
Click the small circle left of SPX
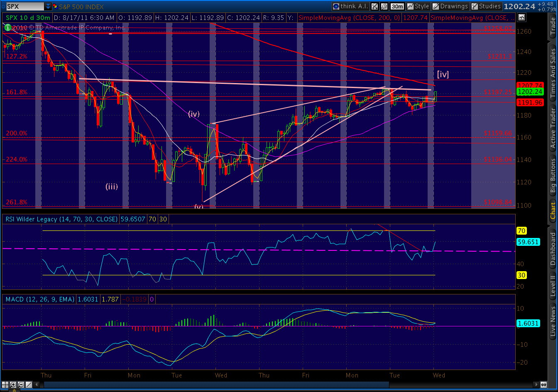coord(3,7)
